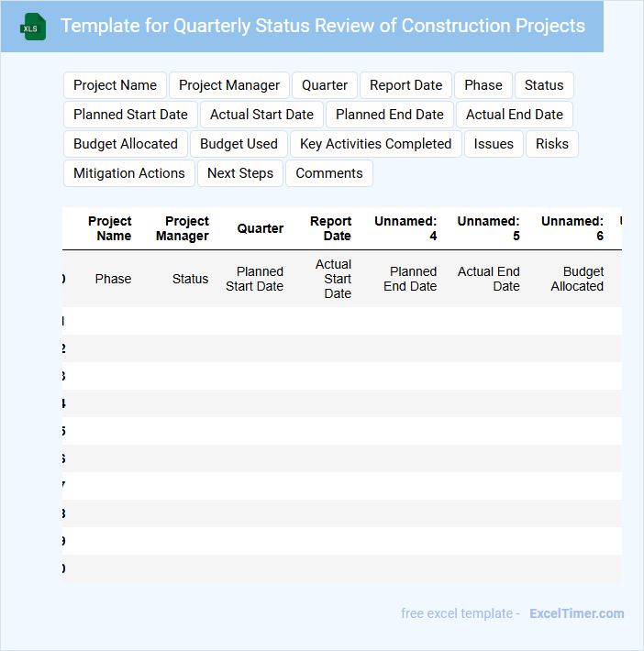The height and width of the screenshot is (651, 644).
Task: Click the Phase tag button
Action: (483, 85)
